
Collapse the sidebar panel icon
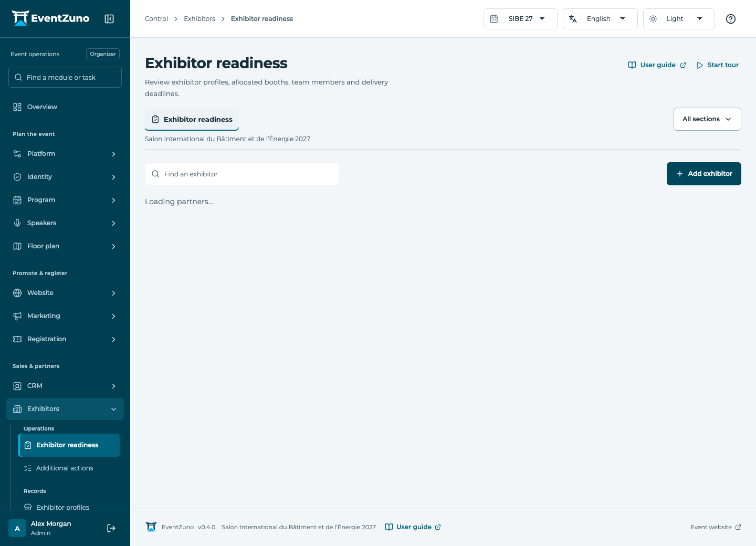(109, 19)
